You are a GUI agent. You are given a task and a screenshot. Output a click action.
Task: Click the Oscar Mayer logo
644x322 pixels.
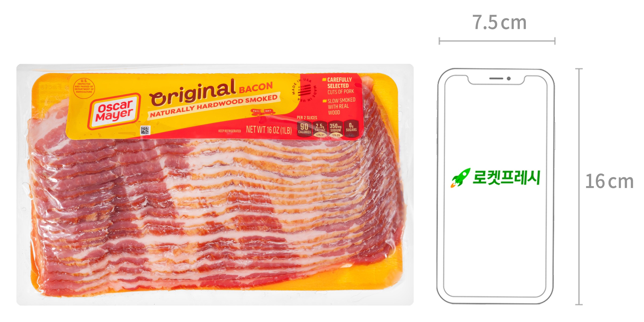point(115,111)
